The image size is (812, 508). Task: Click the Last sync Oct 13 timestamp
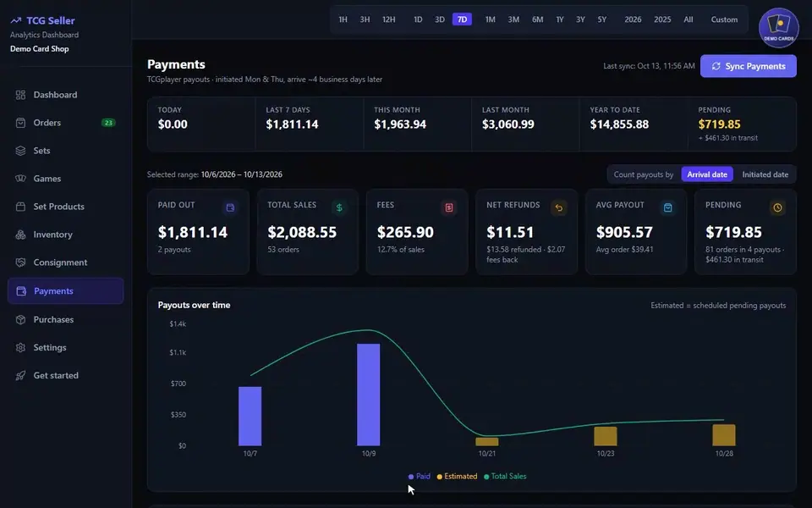click(x=649, y=66)
